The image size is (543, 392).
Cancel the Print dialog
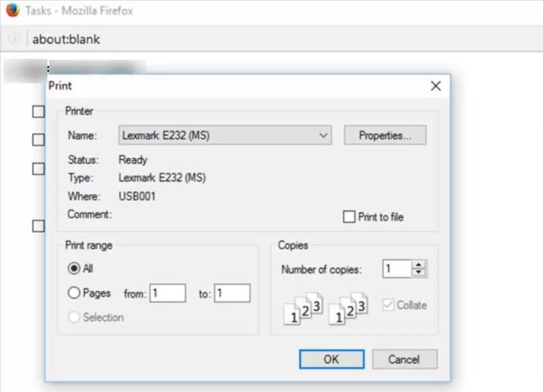[404, 359]
